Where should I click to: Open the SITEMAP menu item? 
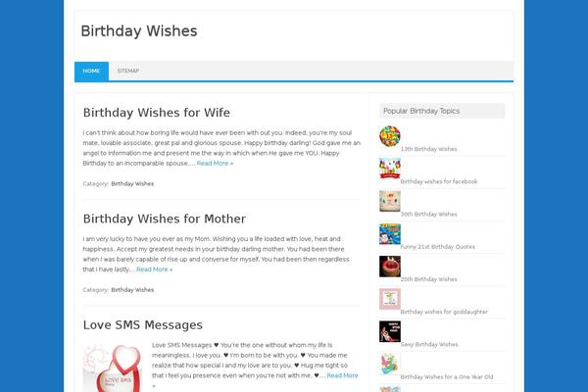pos(128,71)
